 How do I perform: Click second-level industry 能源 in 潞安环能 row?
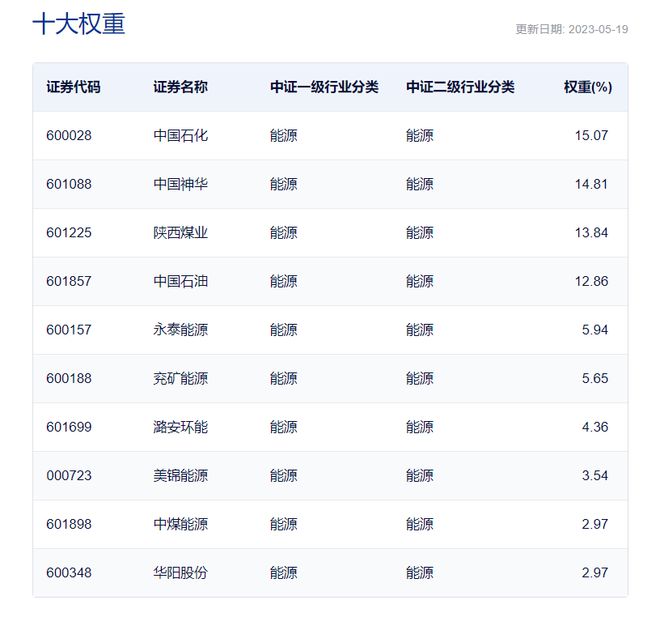click(420, 427)
